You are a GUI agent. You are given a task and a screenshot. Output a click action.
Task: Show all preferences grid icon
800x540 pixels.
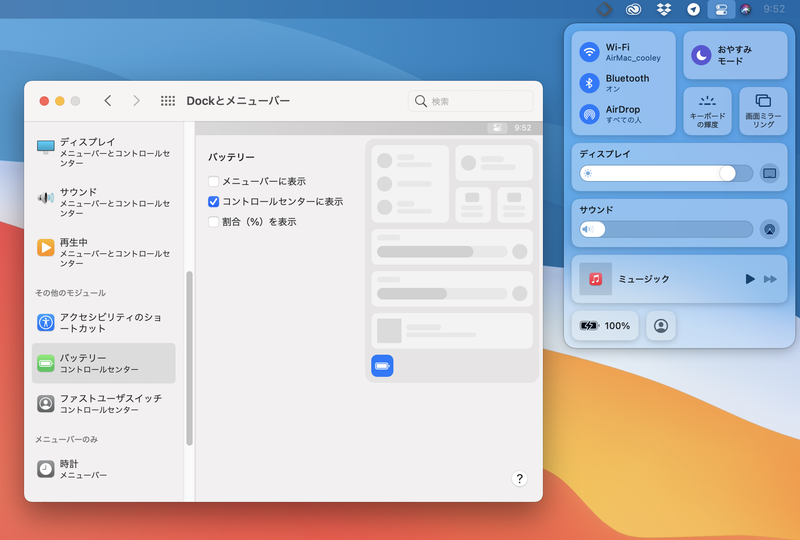(x=168, y=101)
